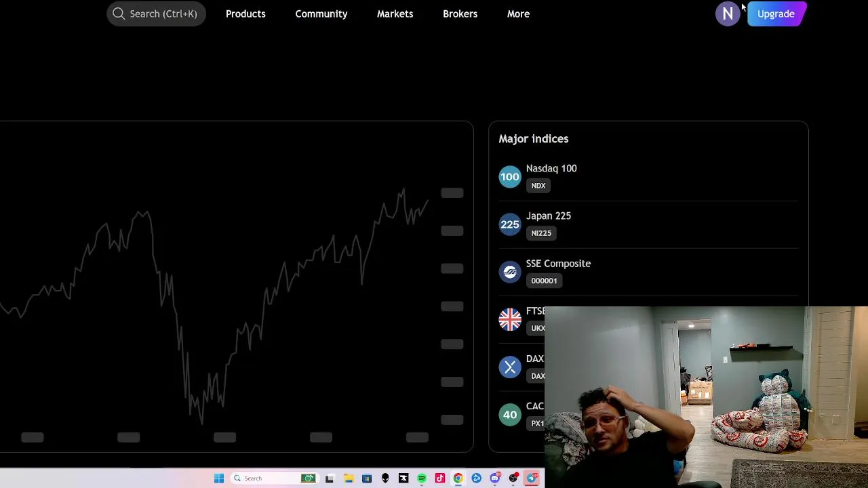This screenshot has width=868, height=488.
Task: Open the Major indices heading link
Action: (x=534, y=138)
